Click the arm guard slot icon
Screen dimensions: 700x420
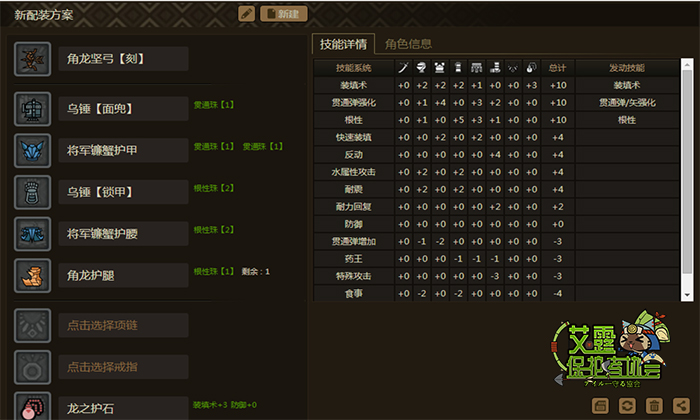[x=32, y=192]
